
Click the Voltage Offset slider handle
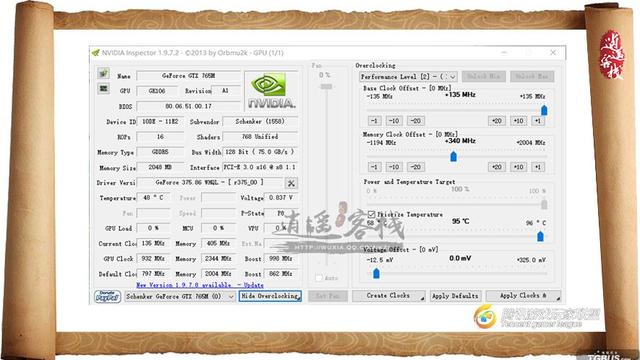(x=376, y=273)
